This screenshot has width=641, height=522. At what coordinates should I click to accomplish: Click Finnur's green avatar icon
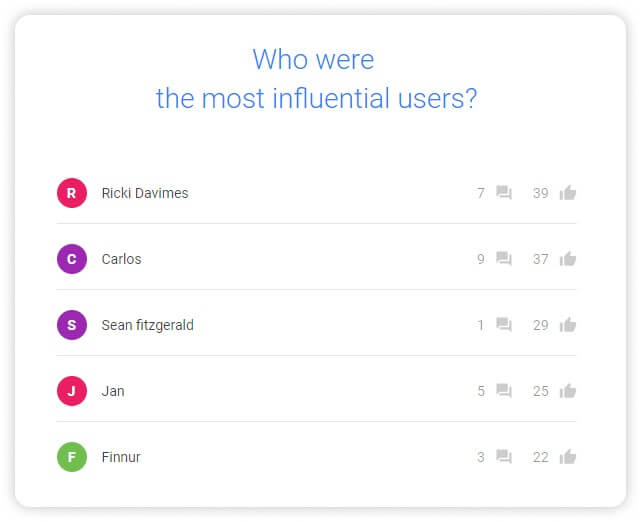click(x=71, y=457)
